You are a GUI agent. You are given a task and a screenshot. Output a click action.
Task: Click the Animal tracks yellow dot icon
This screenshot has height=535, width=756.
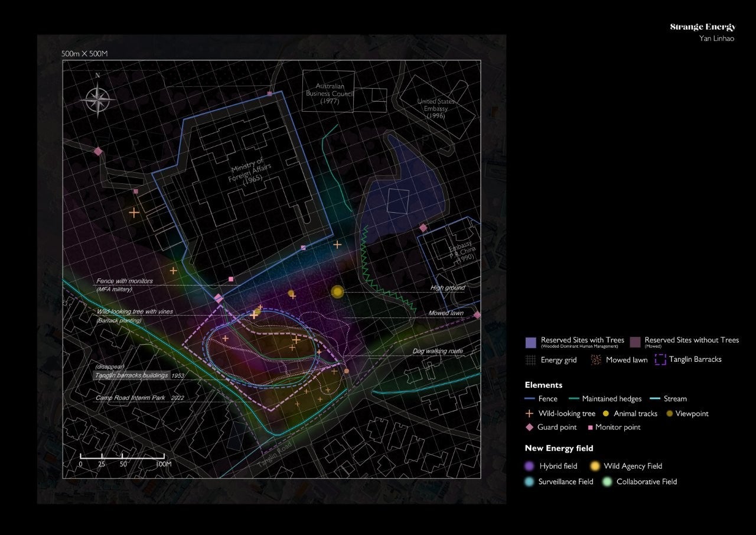click(x=605, y=414)
